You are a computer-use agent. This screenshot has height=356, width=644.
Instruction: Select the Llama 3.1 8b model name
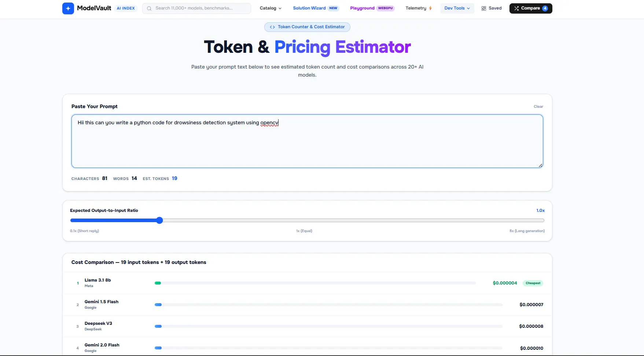97,280
